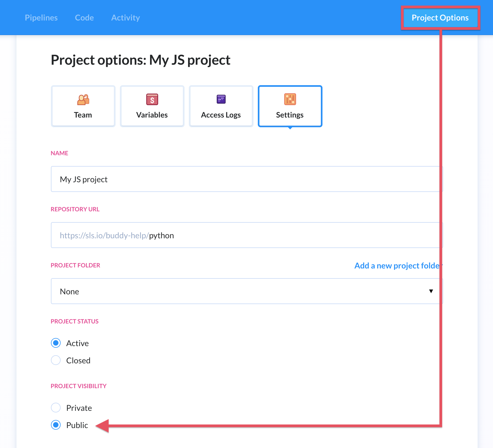
Task: Open the Project Folder dropdown
Action: (247, 291)
